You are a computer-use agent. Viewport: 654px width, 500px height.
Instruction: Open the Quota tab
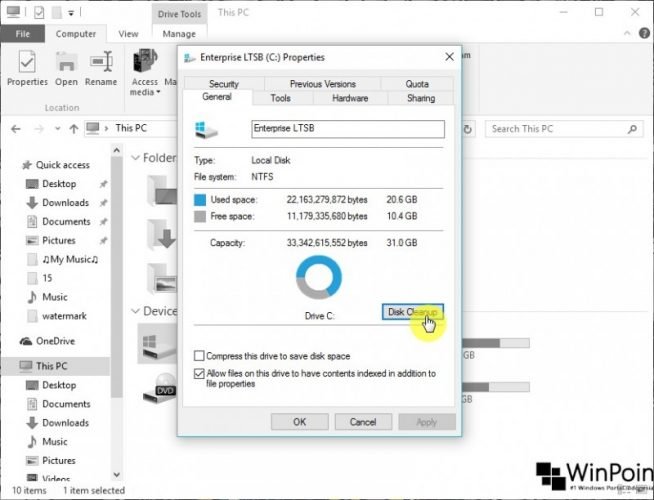(x=417, y=84)
